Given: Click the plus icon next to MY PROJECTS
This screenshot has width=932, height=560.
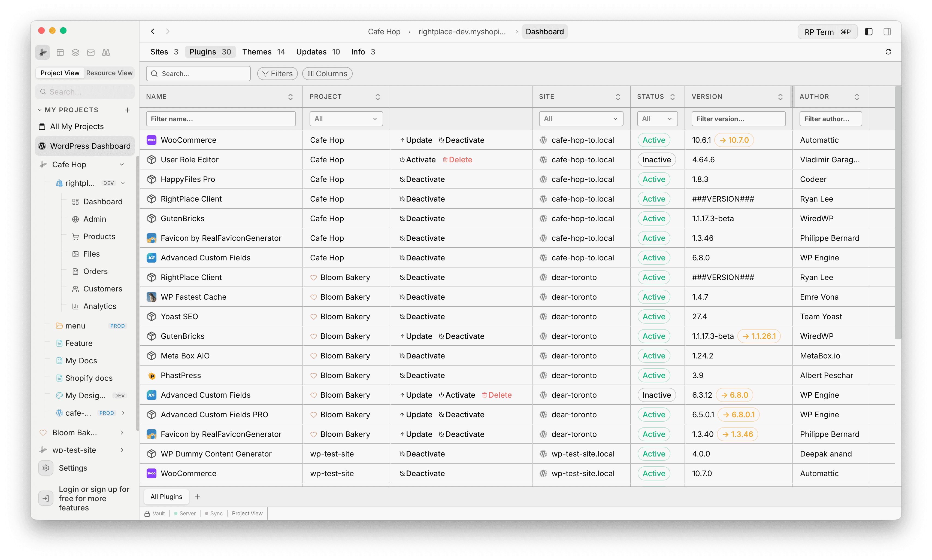Looking at the screenshot, I should coord(127,110).
